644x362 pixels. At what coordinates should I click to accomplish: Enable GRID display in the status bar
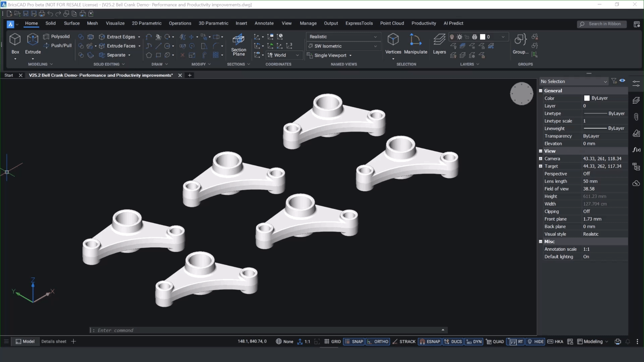333,341
